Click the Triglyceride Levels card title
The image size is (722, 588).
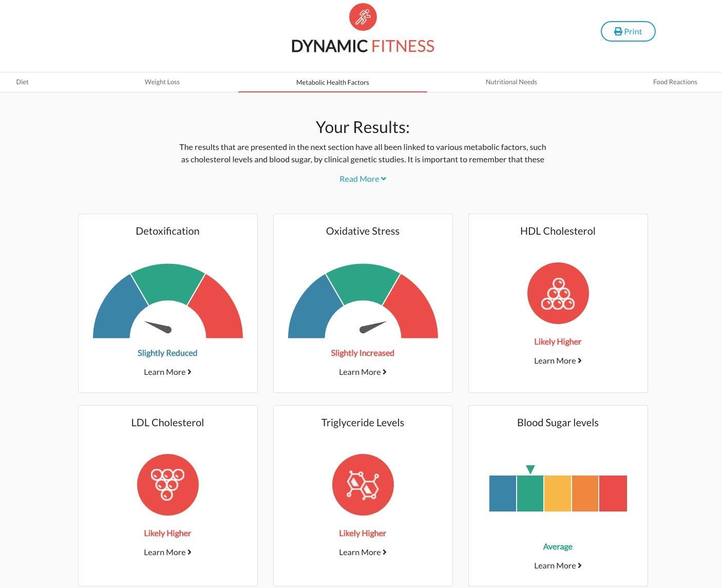point(363,423)
